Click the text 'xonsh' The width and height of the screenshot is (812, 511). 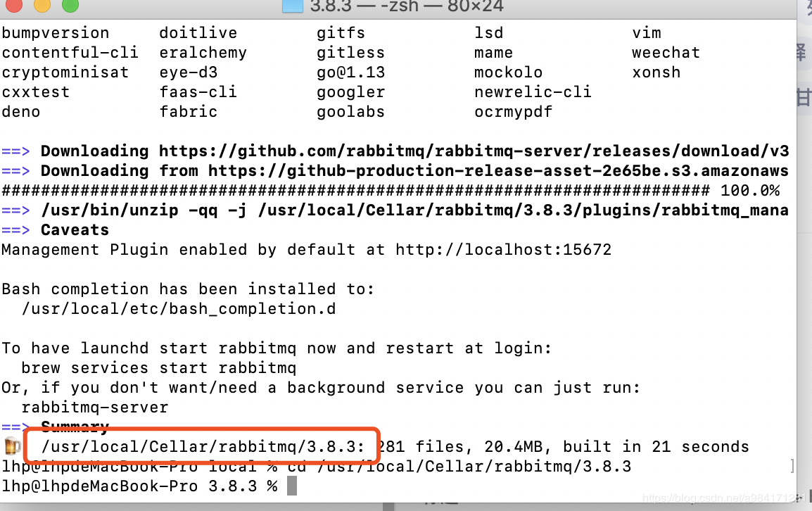(656, 72)
